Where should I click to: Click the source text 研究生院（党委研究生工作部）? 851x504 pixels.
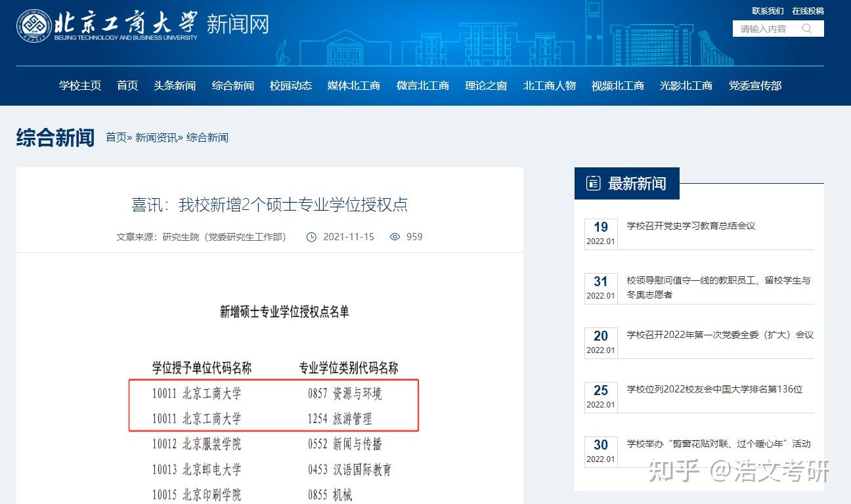tap(225, 237)
